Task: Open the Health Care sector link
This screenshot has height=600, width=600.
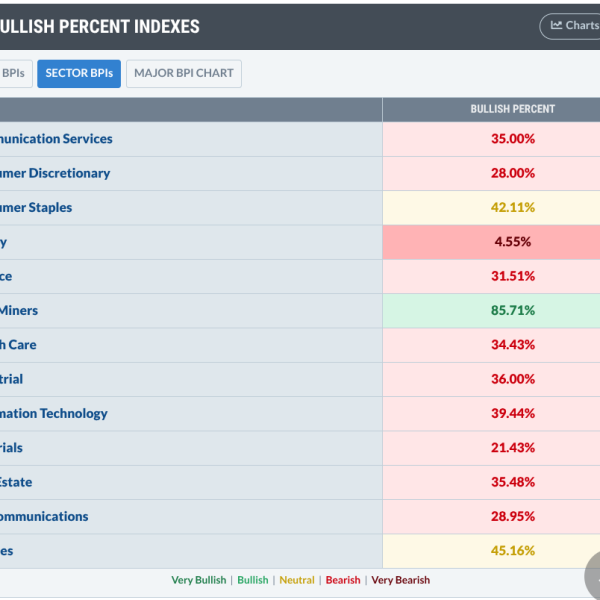Action: (18, 345)
